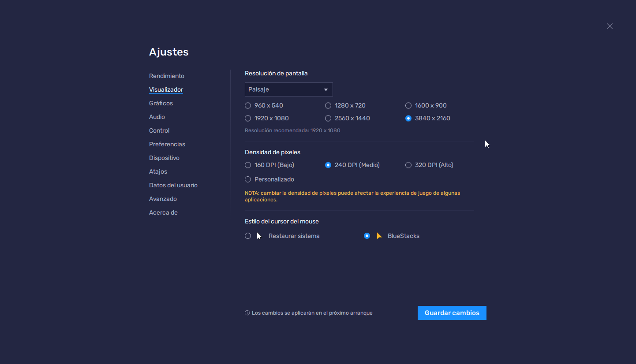Go to Atajos shortcuts settings
636x364 pixels.
[x=158, y=171]
